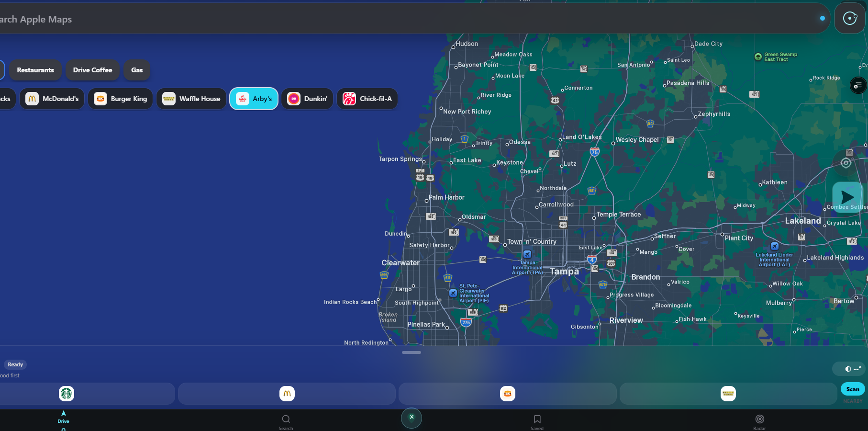Click the Pinellas Park map label
Viewport: 868px width, 431px height.
[x=426, y=324]
